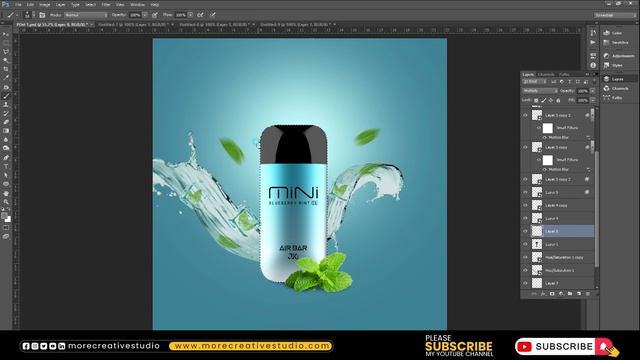Open the Image menu

44,4
